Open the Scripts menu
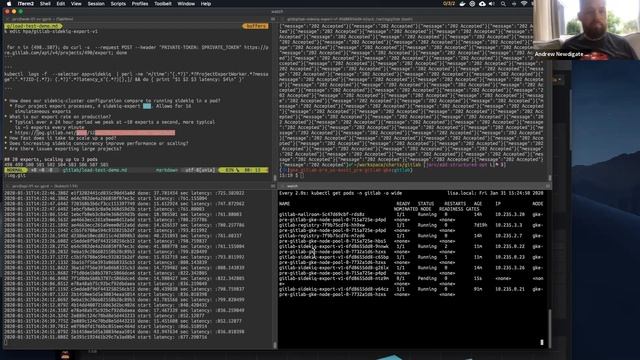 click(118, 4)
